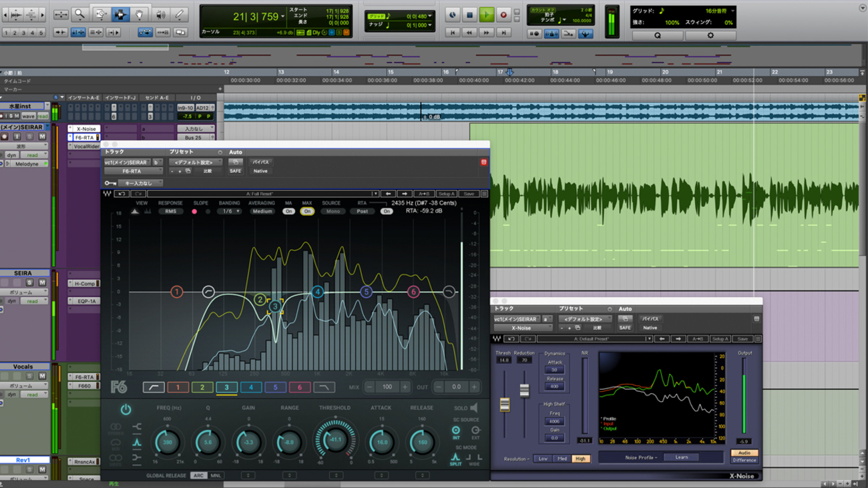Select High resolution in X-Noise
Image resolution: width=868 pixels, height=488 pixels.
coord(581,459)
